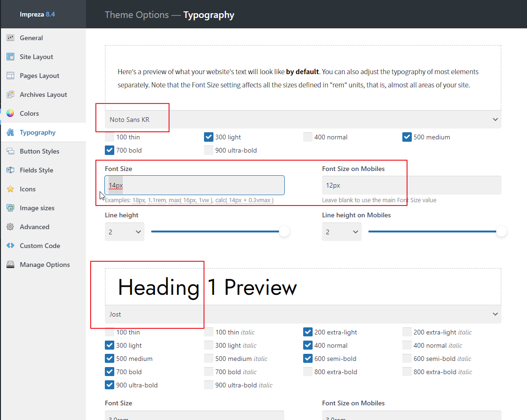Click the mobile Line height slider handle
This screenshot has width=527, height=420.
(501, 231)
